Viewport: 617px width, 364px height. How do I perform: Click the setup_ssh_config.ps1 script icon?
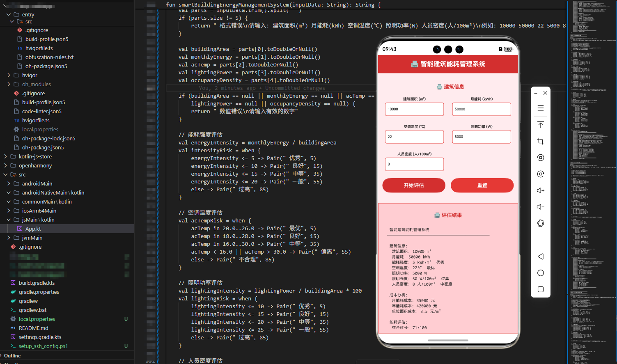tap(13, 346)
